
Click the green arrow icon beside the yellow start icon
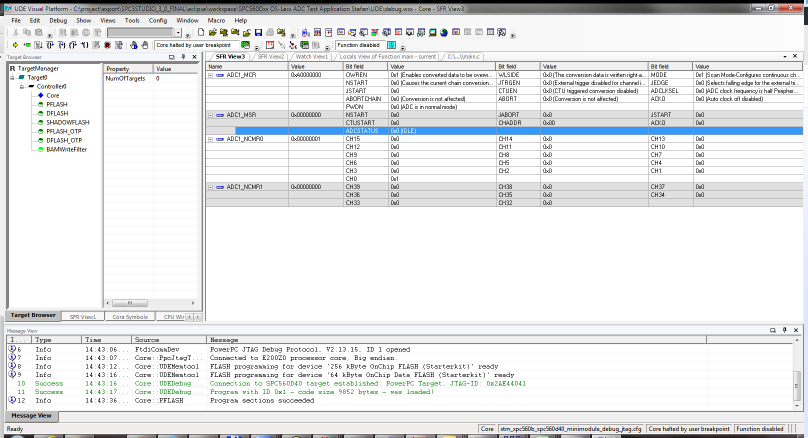27,45
